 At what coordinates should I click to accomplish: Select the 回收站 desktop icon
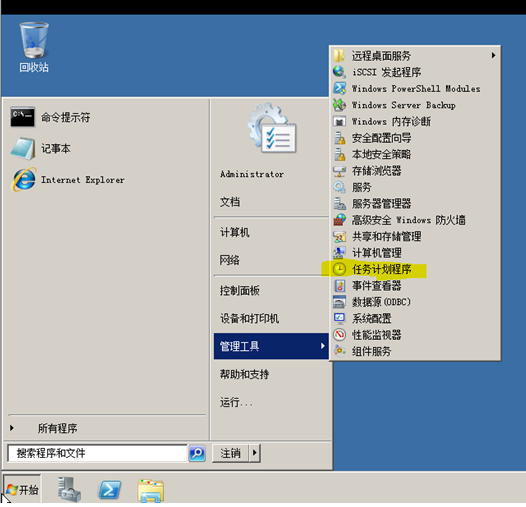pos(34,47)
